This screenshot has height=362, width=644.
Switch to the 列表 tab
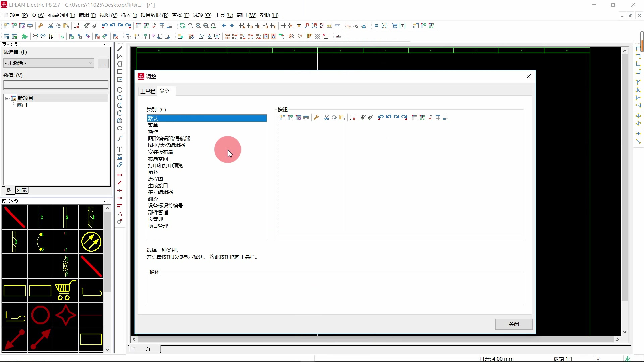tap(21, 190)
